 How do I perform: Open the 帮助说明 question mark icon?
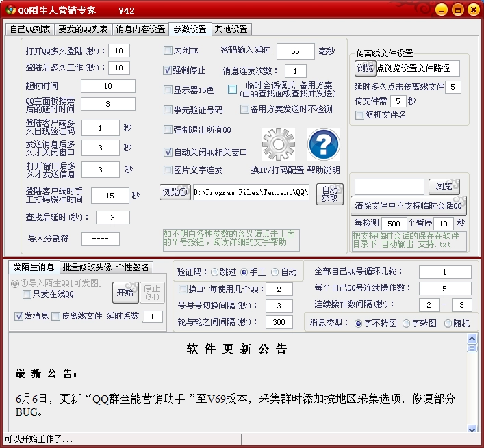pos(324,144)
